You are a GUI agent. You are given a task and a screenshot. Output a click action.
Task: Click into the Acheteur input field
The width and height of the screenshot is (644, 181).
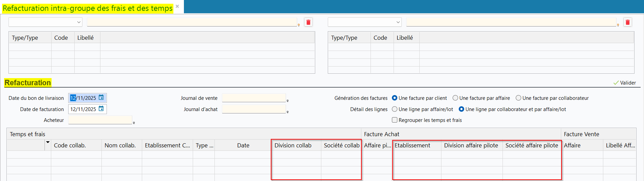(x=100, y=120)
